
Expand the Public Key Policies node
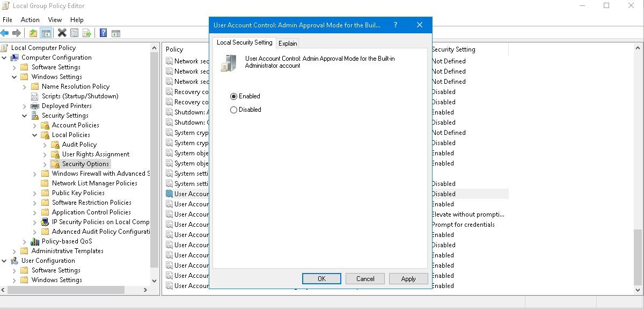35,193
